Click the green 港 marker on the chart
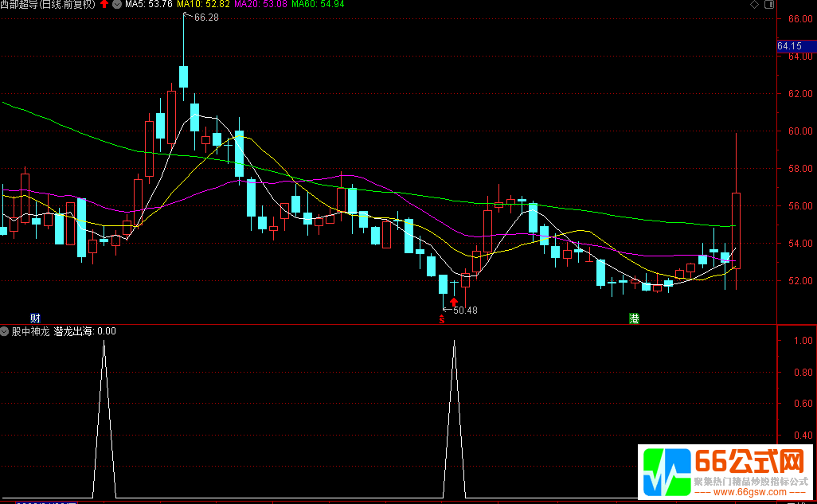This screenshot has width=817, height=504. click(x=634, y=318)
